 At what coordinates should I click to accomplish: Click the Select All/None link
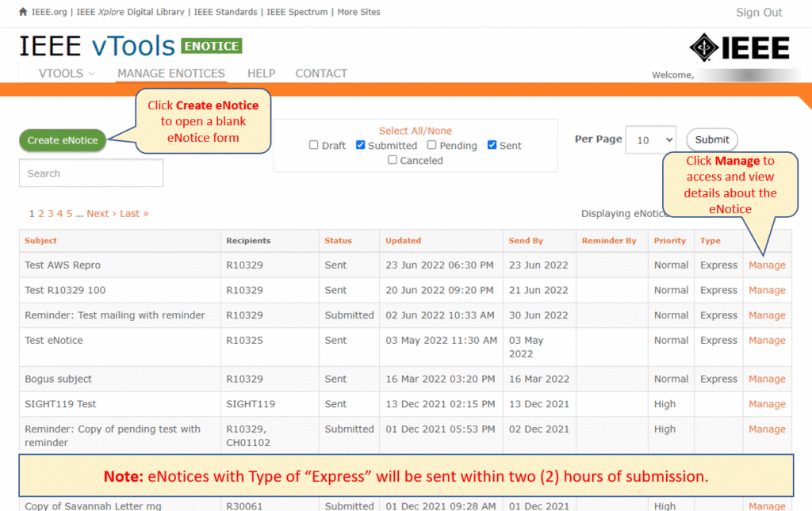[x=416, y=130]
